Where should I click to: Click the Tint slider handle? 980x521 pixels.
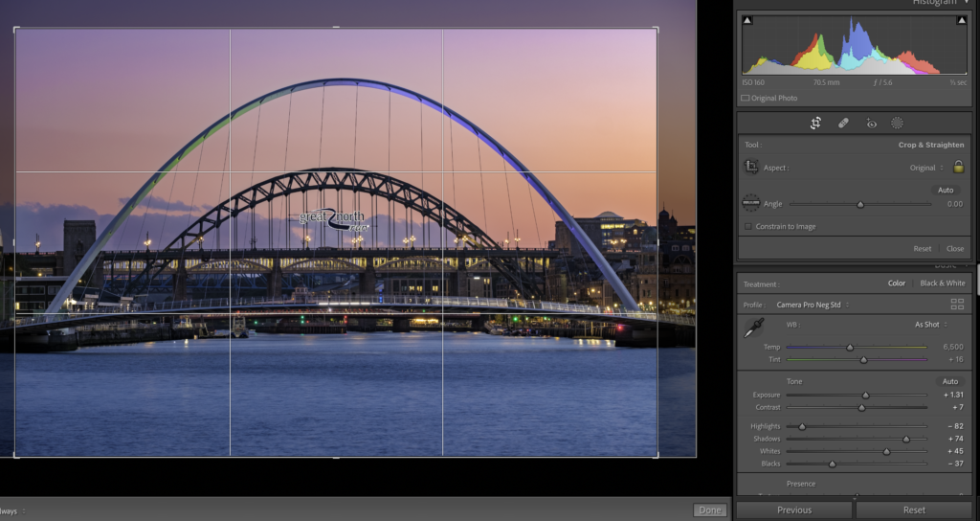coord(864,360)
